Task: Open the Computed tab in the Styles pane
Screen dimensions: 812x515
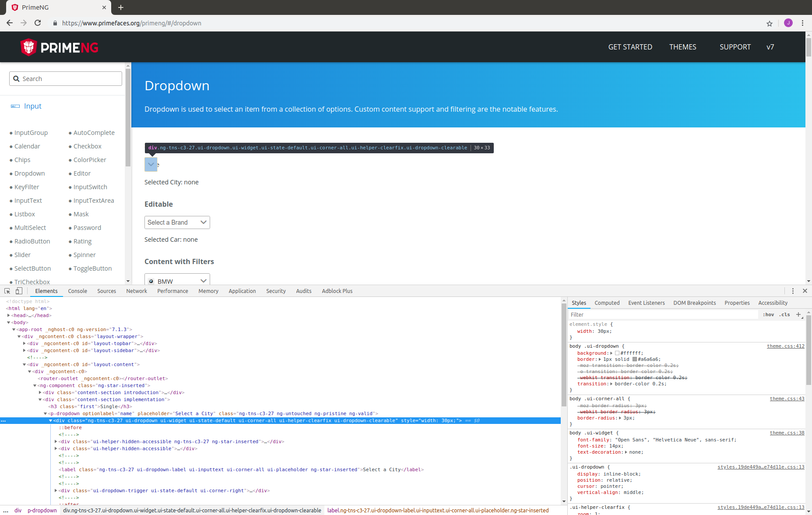Action: (x=607, y=303)
